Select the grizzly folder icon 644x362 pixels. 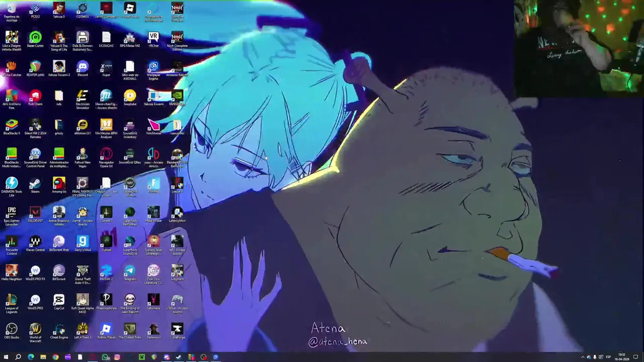pyautogui.click(x=59, y=128)
